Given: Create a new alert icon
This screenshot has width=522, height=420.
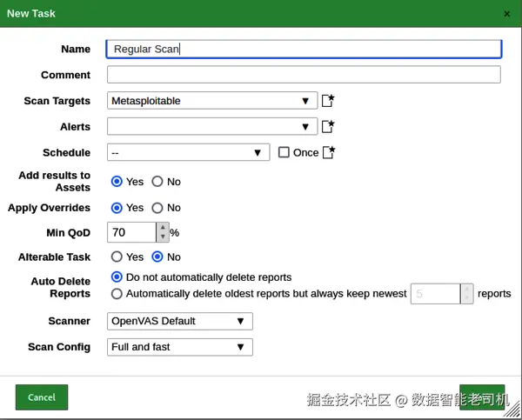Looking at the screenshot, I should click(x=328, y=126).
